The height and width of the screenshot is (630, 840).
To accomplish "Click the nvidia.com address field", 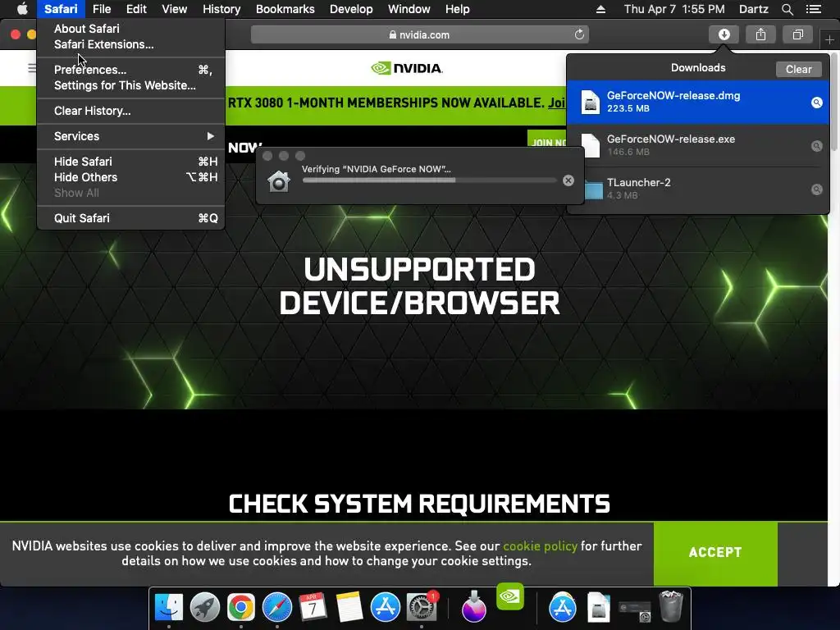I will pos(419,34).
